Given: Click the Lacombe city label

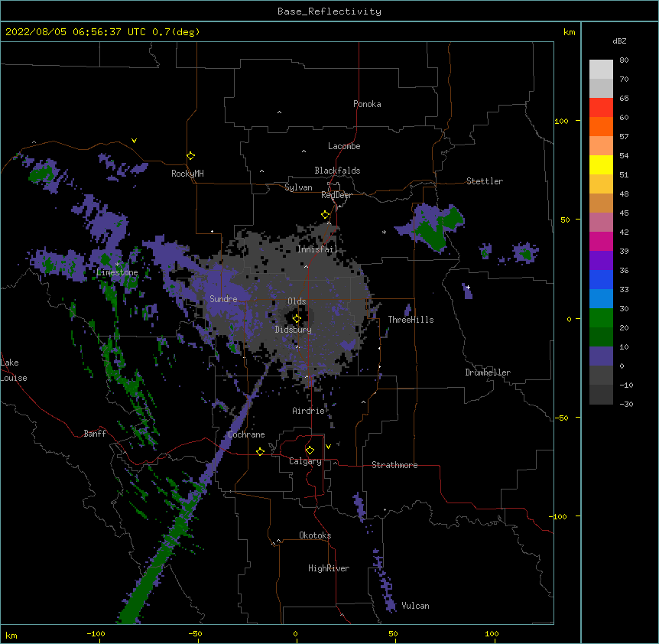Looking at the screenshot, I should (x=344, y=146).
